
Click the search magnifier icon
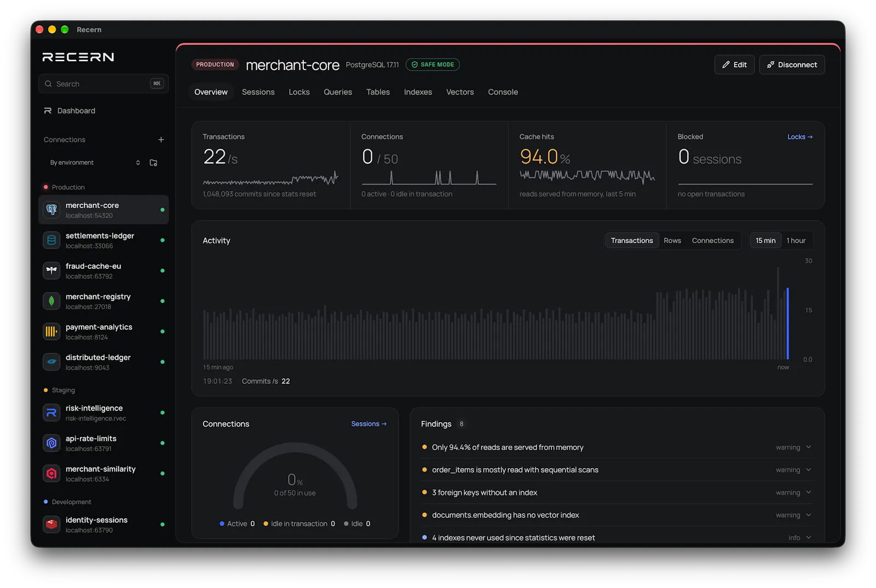coord(48,84)
